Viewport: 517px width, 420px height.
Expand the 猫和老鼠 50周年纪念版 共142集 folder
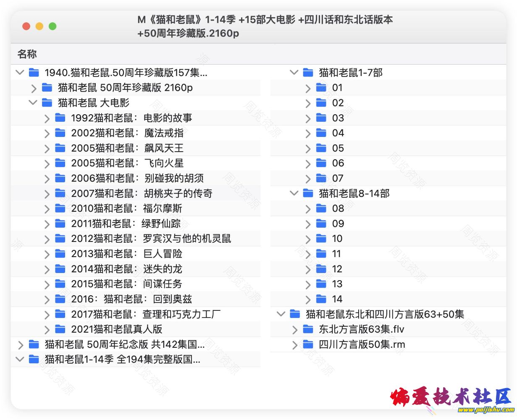21,345
